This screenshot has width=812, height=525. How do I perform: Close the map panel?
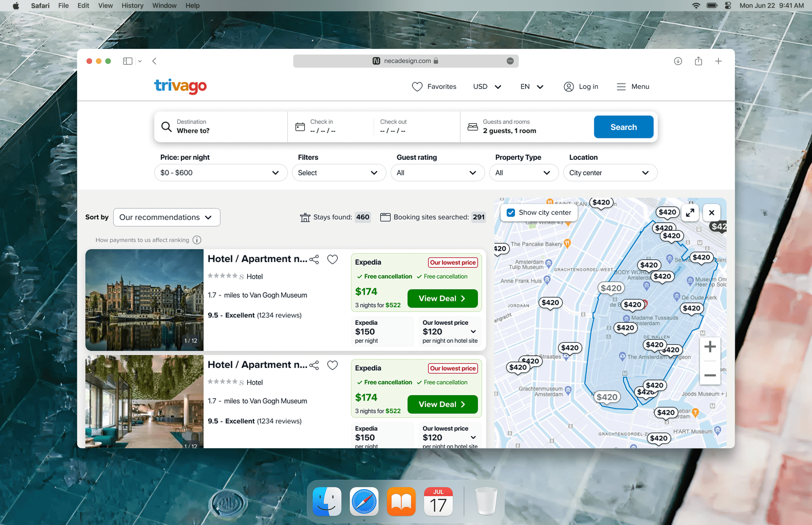[x=711, y=212]
